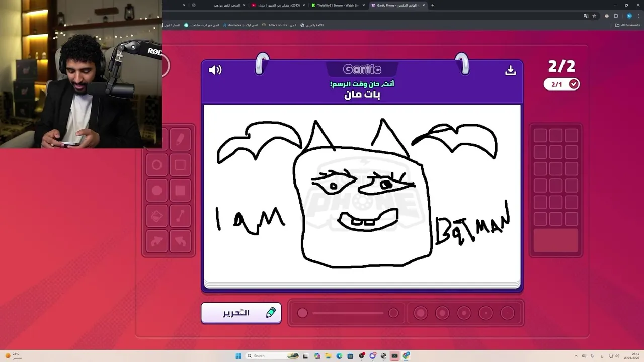Bookmark this page with the star icon

point(594,16)
